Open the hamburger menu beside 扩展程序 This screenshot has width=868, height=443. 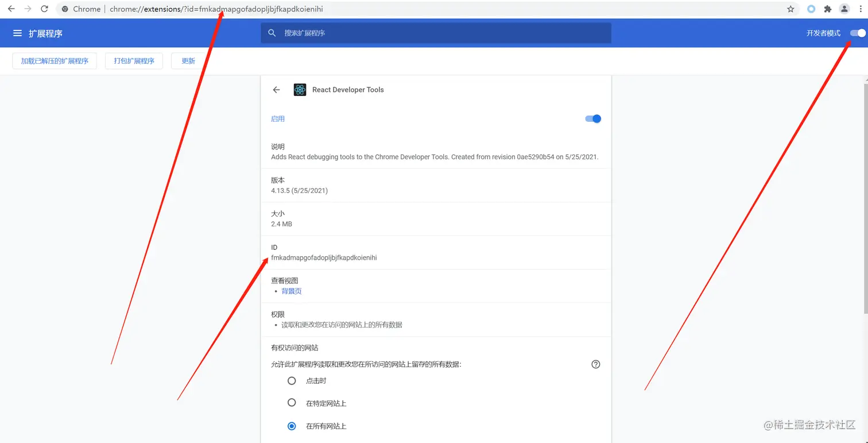(x=18, y=33)
